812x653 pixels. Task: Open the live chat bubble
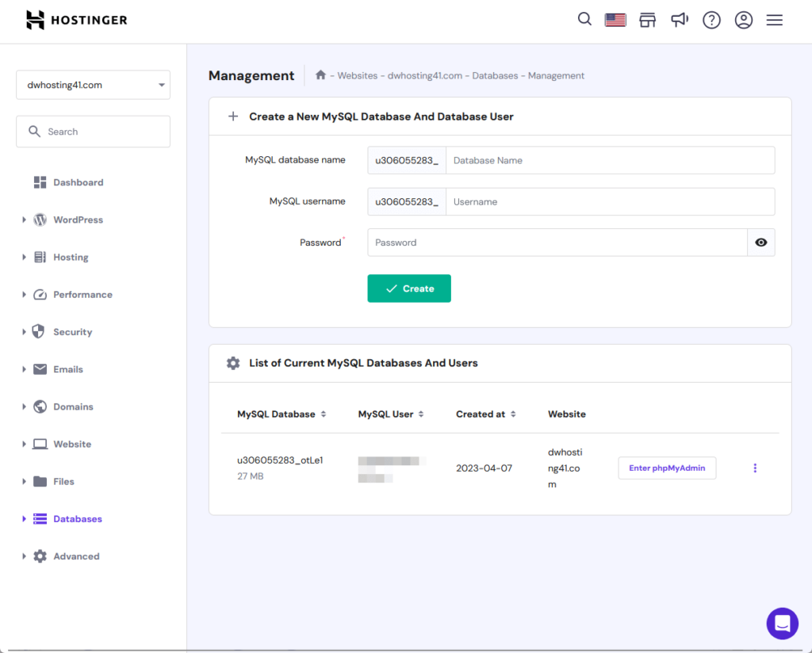click(x=783, y=624)
